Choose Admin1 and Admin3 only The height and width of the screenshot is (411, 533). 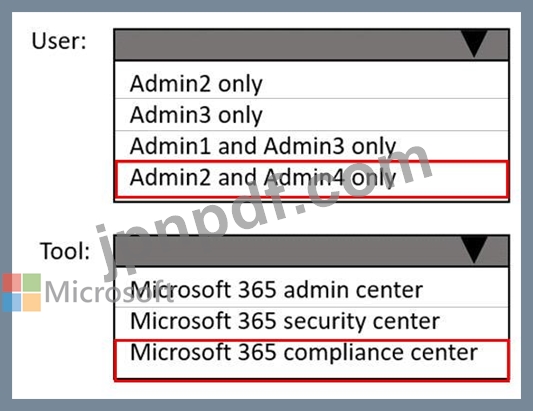click(311, 146)
